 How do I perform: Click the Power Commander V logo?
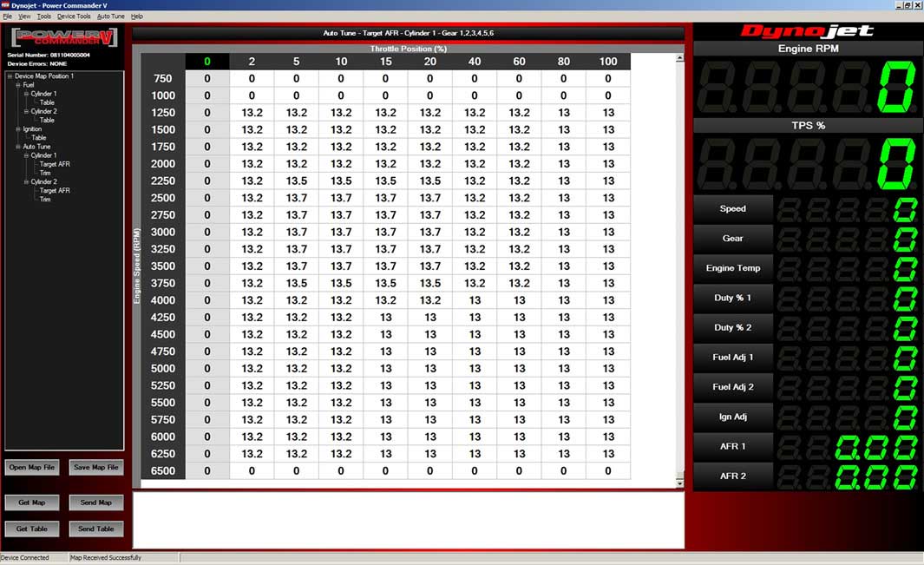pyautogui.click(x=63, y=37)
